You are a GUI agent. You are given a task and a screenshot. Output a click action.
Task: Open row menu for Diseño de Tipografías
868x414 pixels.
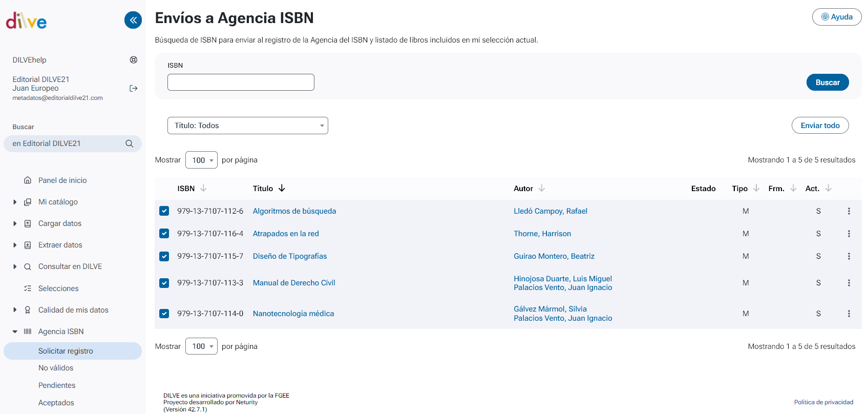[x=849, y=256]
